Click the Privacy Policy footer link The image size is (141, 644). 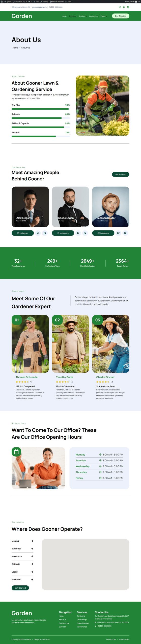(x=124, y=639)
